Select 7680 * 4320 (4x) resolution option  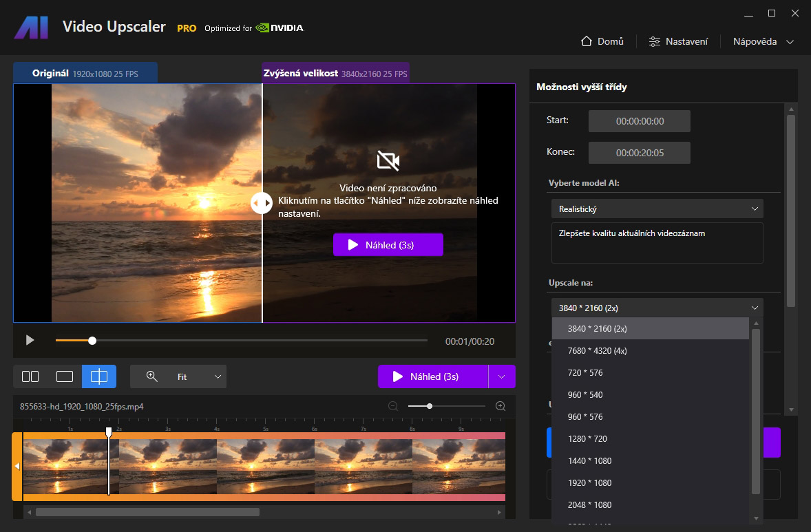[597, 351]
